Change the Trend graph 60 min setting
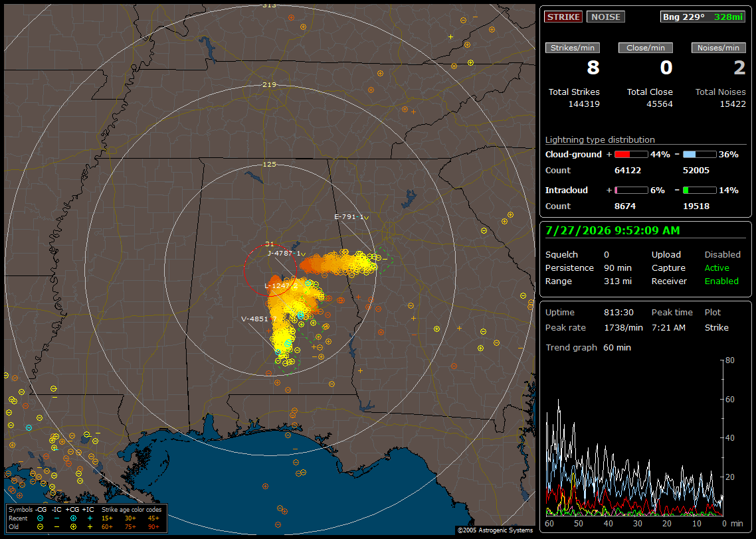756x539 pixels. pos(616,348)
